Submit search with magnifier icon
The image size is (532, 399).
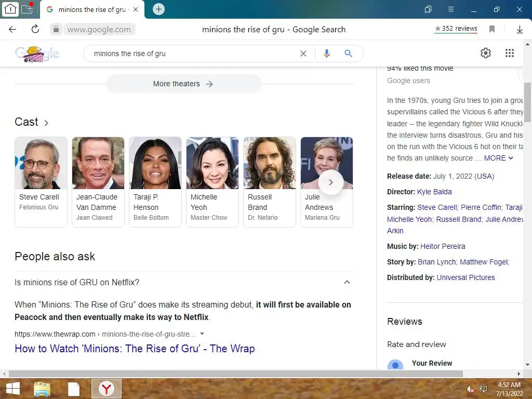349,54
